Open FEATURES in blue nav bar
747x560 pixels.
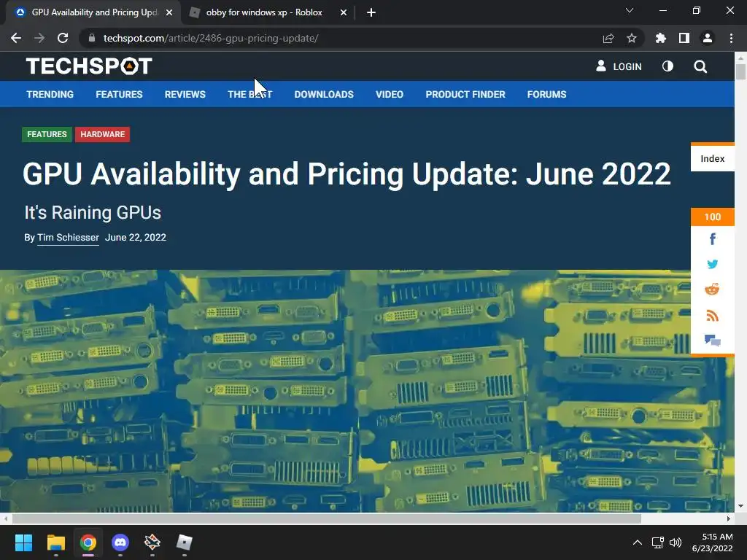click(119, 94)
